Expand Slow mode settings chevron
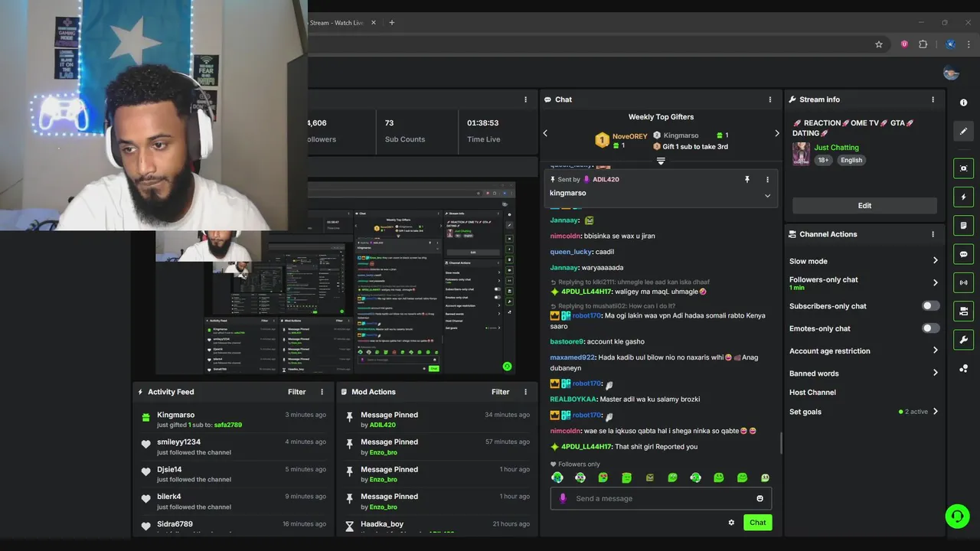Image resolution: width=980 pixels, height=551 pixels. (x=935, y=261)
